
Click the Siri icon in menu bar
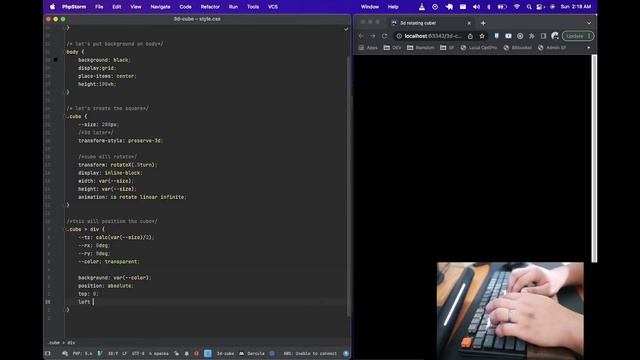point(553,7)
